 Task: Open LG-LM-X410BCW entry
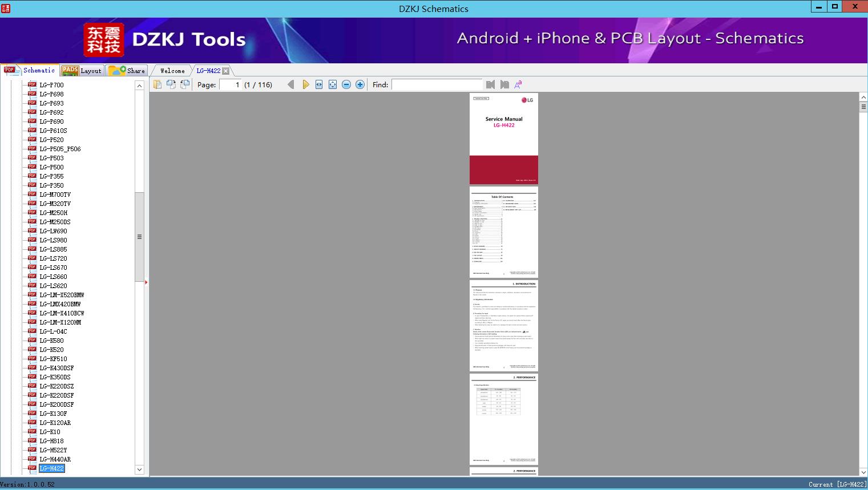tap(62, 313)
